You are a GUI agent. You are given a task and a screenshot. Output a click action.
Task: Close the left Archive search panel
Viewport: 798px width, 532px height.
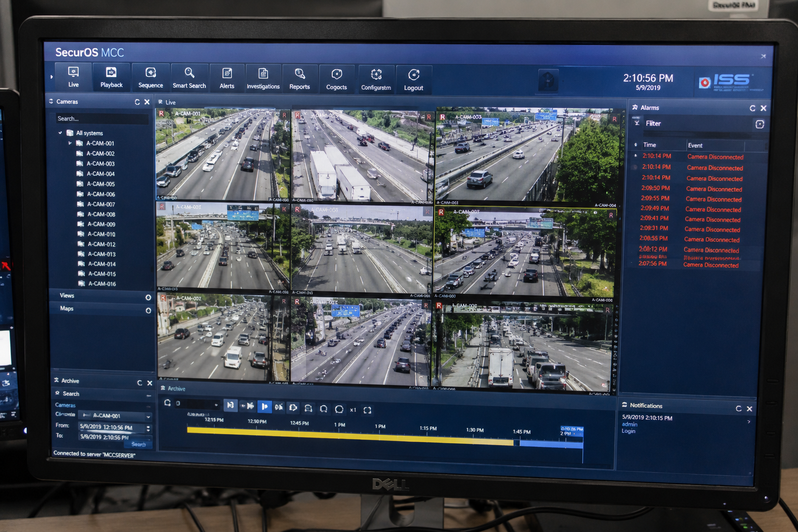[x=150, y=383]
